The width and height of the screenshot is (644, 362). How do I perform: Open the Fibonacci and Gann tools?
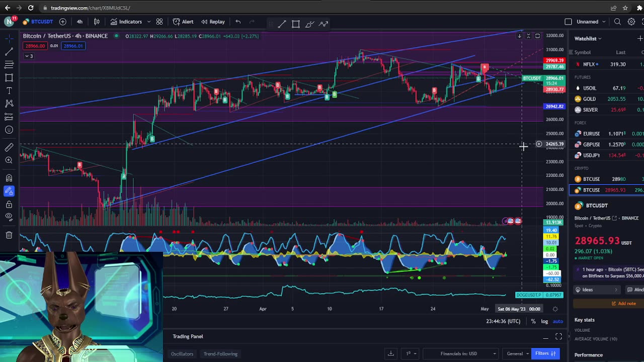(x=9, y=64)
